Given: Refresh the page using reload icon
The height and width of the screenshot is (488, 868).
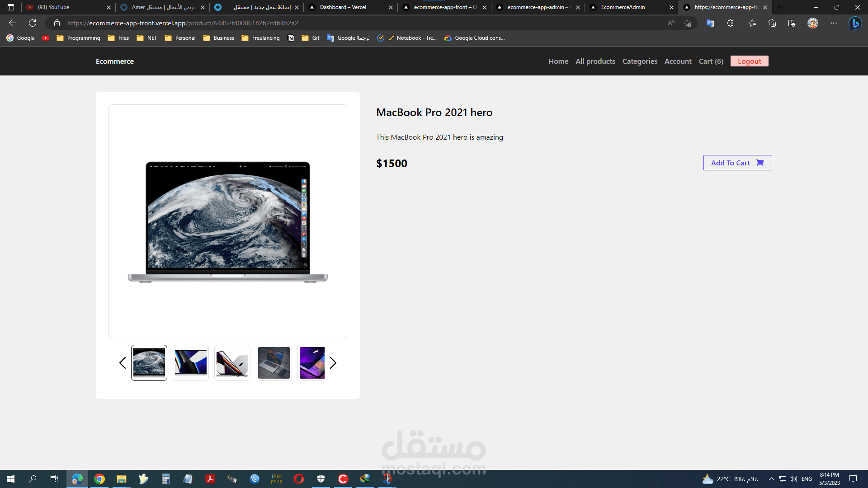Looking at the screenshot, I should coord(33,23).
